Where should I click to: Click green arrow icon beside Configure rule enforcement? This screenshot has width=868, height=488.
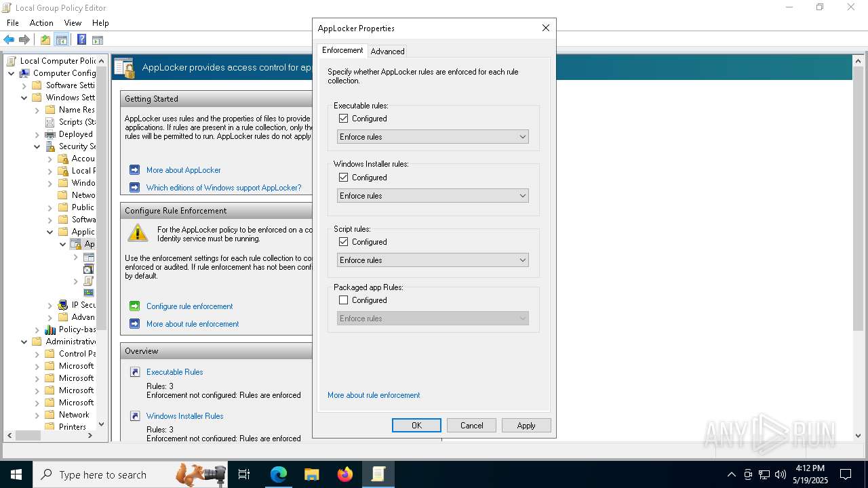pyautogui.click(x=134, y=306)
